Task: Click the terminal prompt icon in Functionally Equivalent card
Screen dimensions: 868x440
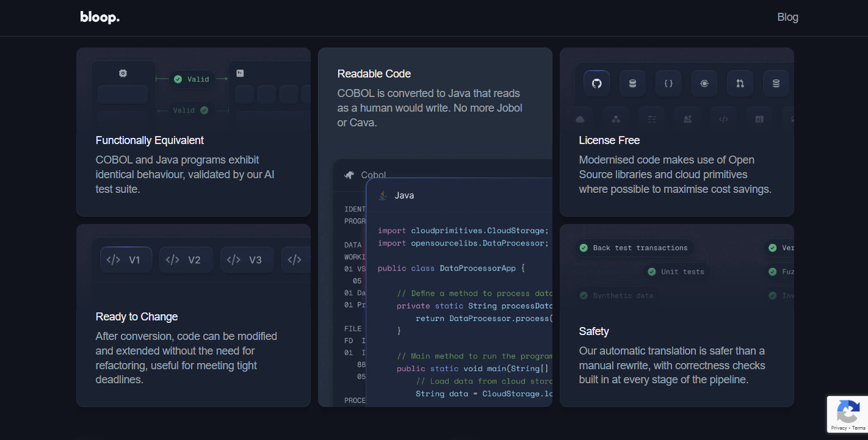Action: pyautogui.click(x=240, y=73)
